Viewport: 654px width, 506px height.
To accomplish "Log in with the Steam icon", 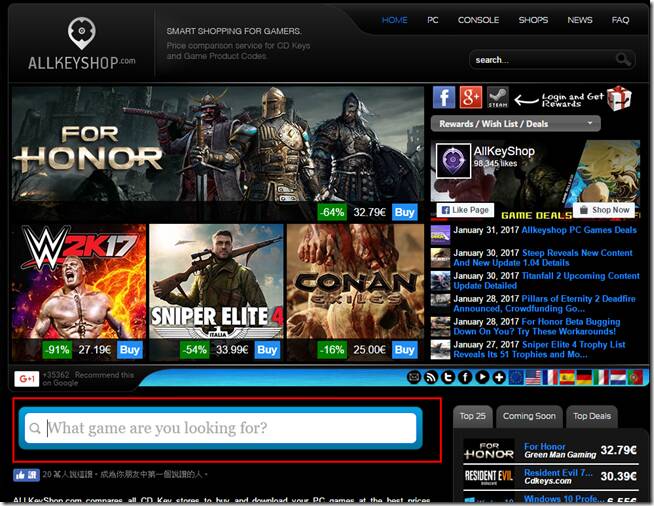I will tap(498, 97).
